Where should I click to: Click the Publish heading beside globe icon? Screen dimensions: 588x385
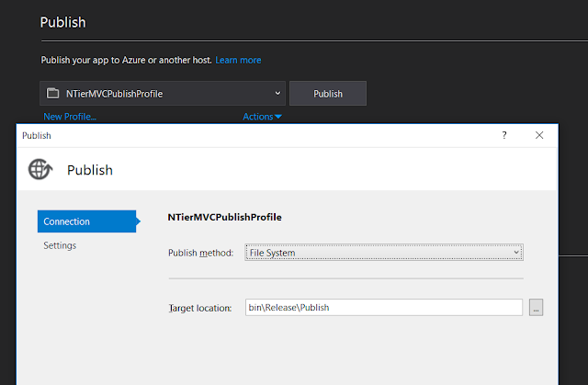click(x=90, y=170)
